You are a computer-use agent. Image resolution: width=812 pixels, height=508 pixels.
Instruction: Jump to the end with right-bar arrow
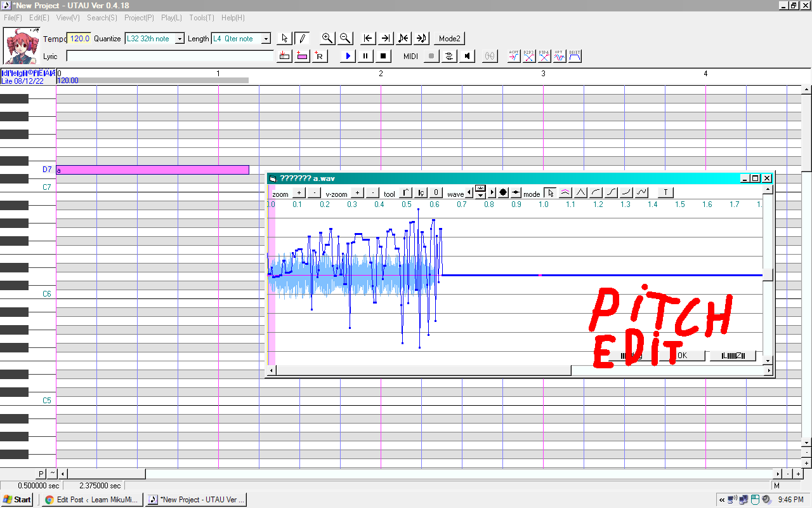386,39
